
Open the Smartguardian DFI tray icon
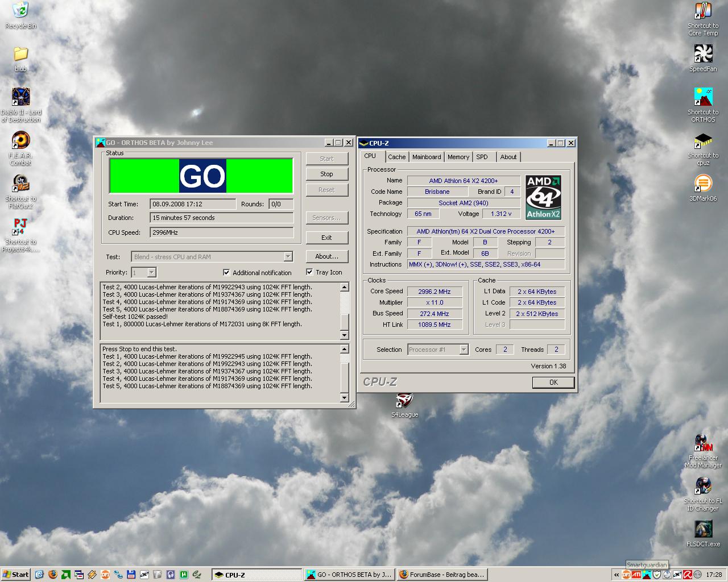(x=626, y=575)
